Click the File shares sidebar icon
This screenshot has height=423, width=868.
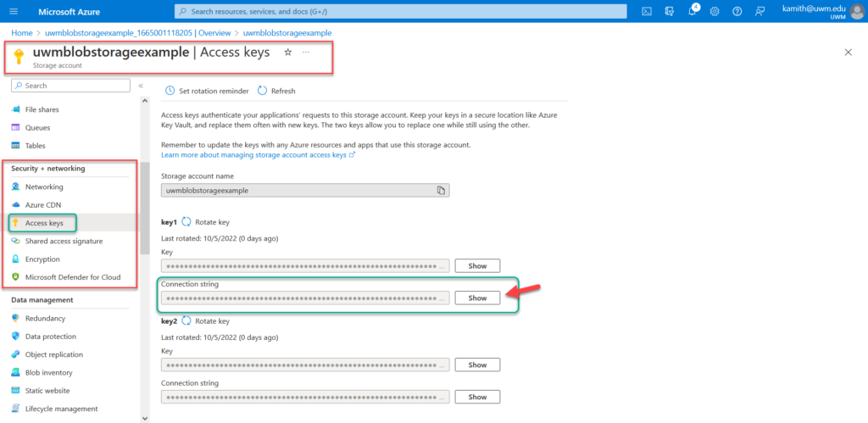(16, 109)
